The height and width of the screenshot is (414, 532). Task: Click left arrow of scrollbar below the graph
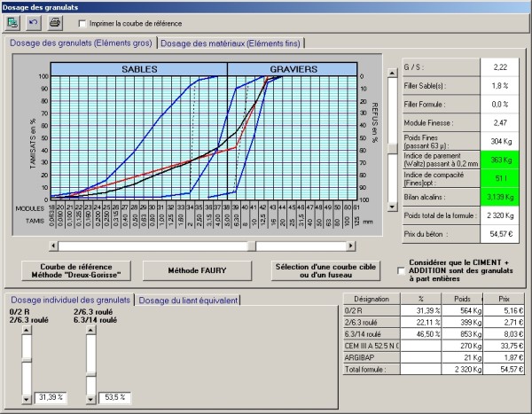pyautogui.click(x=53, y=245)
